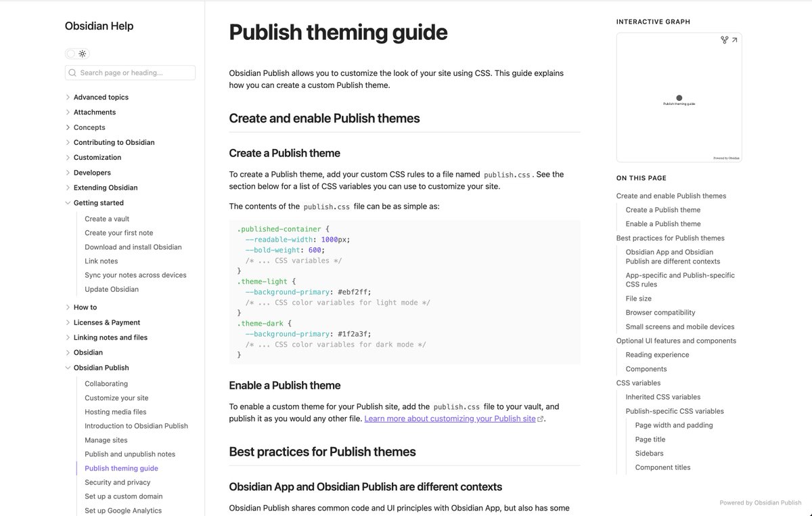The height and width of the screenshot is (516, 812).
Task: Click the Publish theming guide page heading
Action: tap(338, 32)
